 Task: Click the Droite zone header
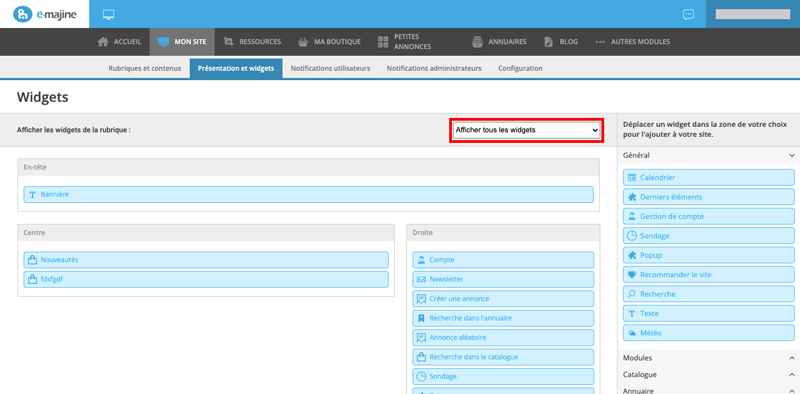pos(503,233)
